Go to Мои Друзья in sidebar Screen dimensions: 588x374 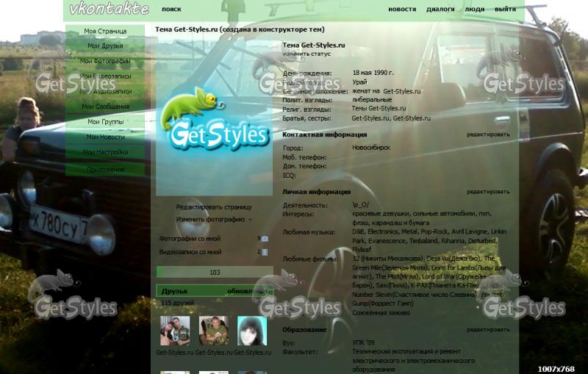coord(105,46)
